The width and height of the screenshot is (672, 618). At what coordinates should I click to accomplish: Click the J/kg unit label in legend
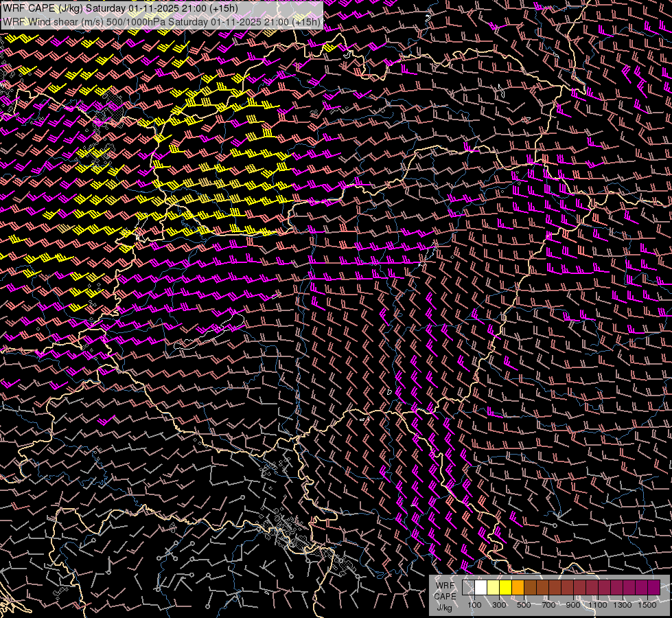pyautogui.click(x=444, y=607)
